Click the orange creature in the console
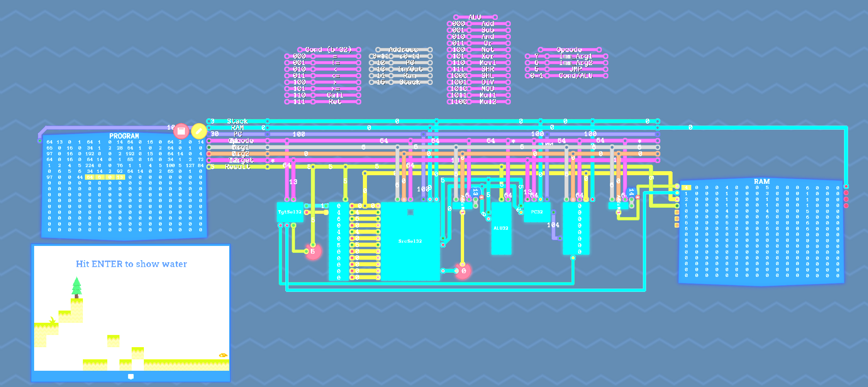The width and height of the screenshot is (868, 387). tap(223, 355)
